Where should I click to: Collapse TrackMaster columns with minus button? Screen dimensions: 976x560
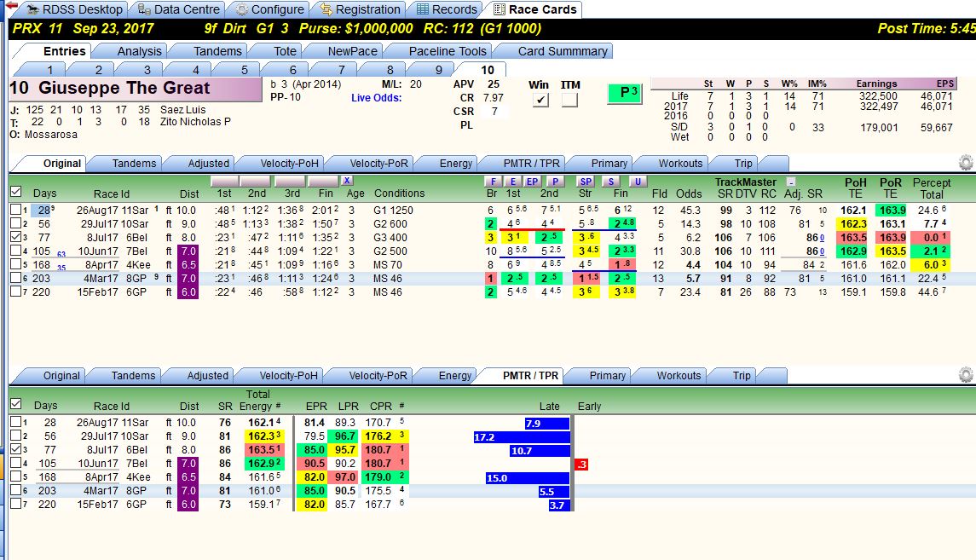[x=791, y=182]
